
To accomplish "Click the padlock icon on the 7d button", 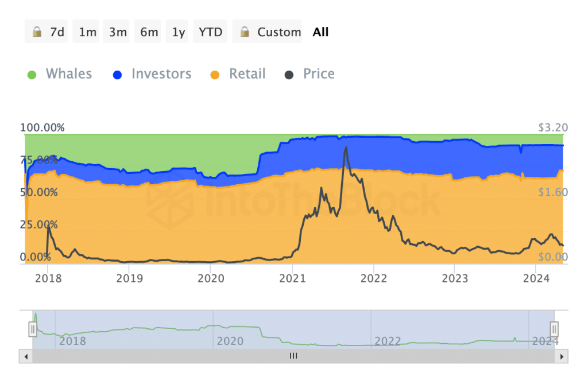I will pos(37,32).
